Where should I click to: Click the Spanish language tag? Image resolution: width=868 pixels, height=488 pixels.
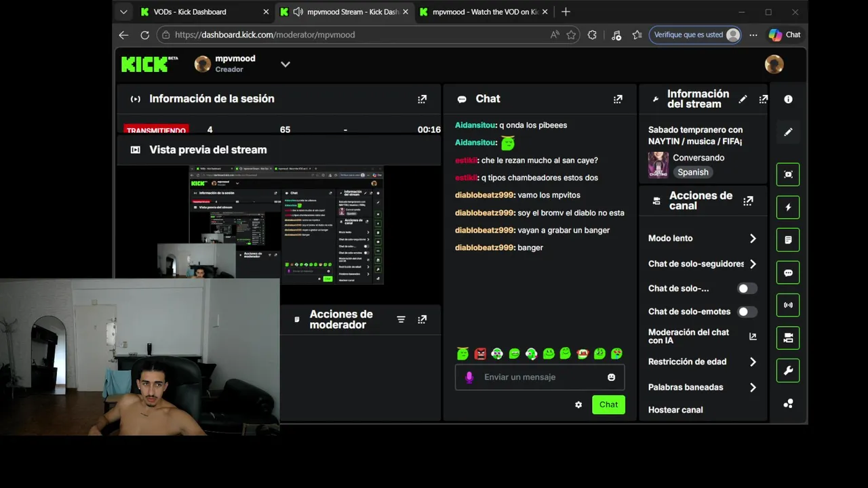[693, 172]
